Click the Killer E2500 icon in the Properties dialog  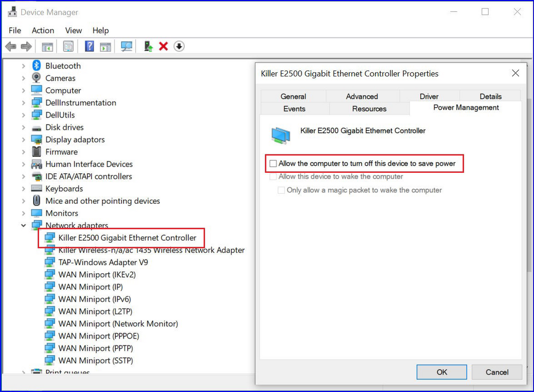[281, 135]
